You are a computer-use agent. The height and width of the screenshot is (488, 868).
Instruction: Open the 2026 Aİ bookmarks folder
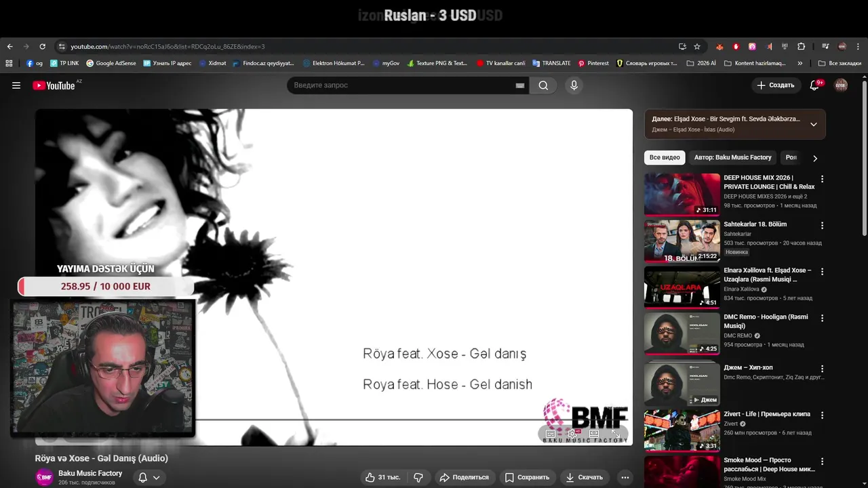(x=701, y=63)
